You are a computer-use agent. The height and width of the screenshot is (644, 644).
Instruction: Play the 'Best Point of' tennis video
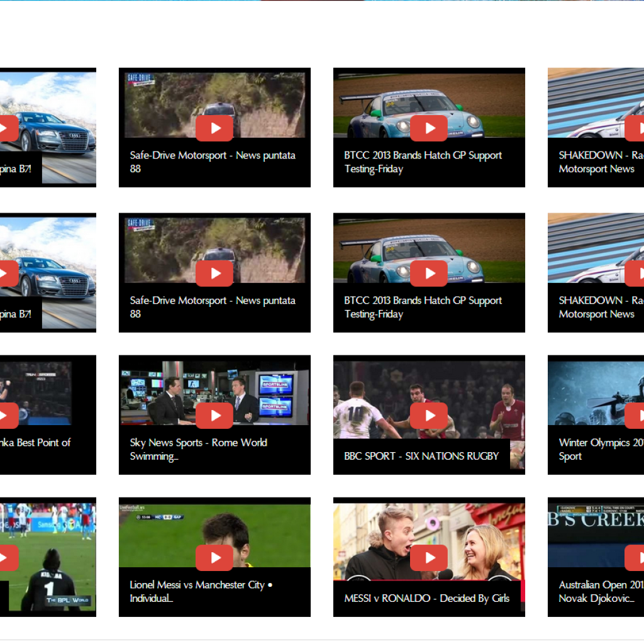coord(8,416)
